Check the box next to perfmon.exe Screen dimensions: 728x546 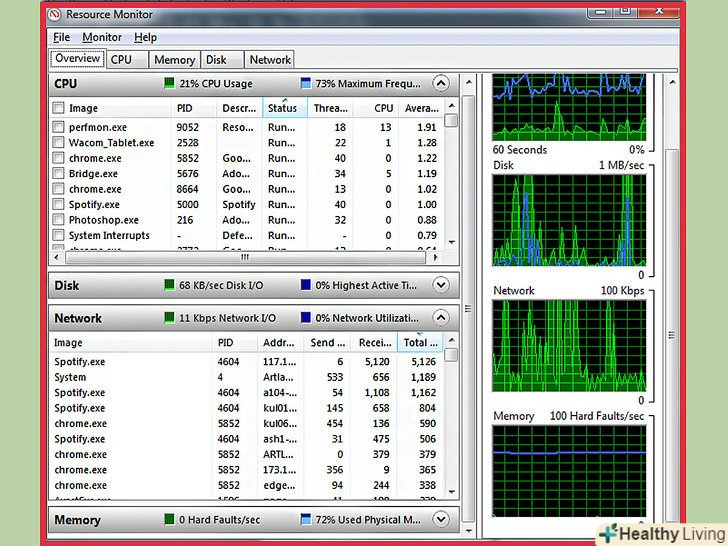59,128
